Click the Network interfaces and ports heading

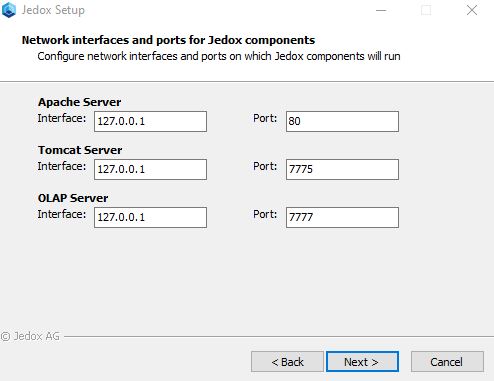(x=168, y=40)
